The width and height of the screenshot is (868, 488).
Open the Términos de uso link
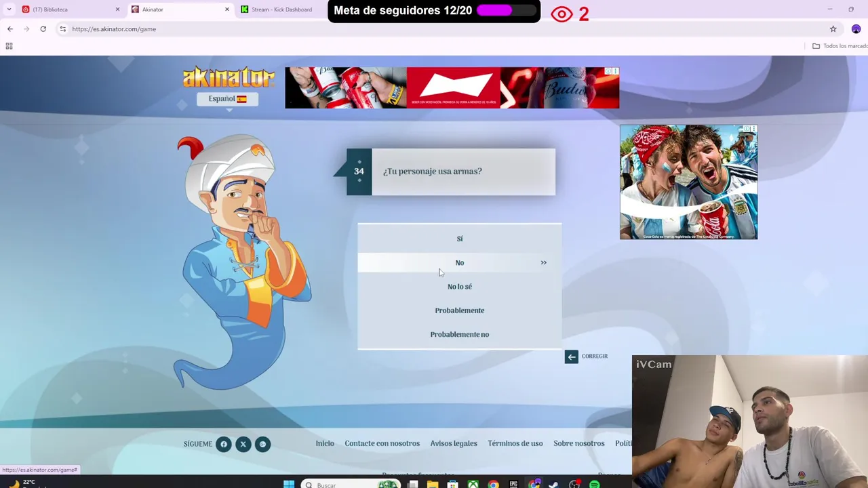click(x=515, y=443)
